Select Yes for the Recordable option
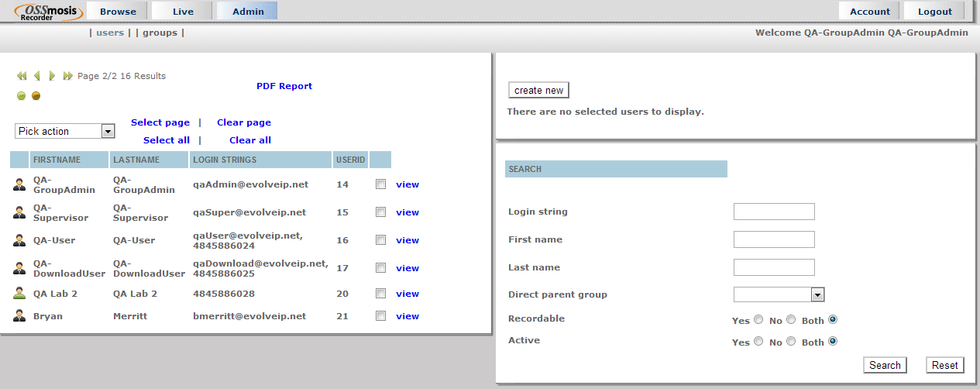Image resolution: width=980 pixels, height=389 pixels. coord(758,320)
